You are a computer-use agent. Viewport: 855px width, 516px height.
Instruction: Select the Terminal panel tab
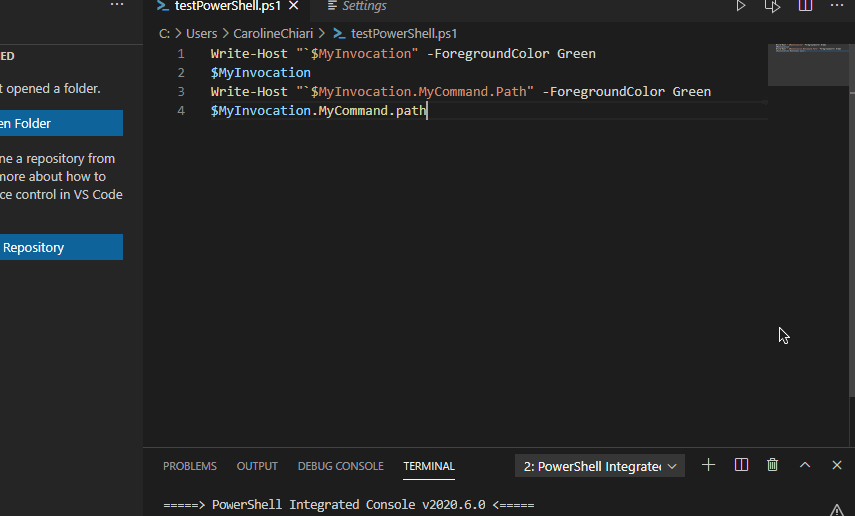tap(429, 466)
